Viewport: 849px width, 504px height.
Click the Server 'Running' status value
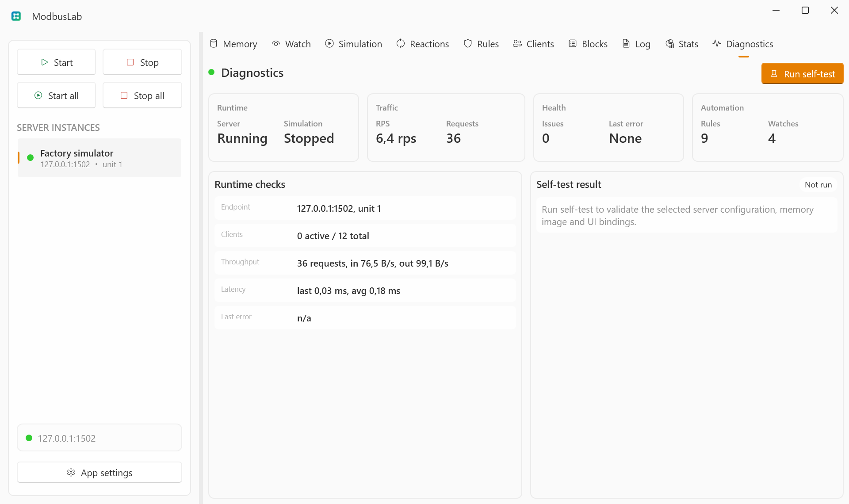(x=242, y=138)
